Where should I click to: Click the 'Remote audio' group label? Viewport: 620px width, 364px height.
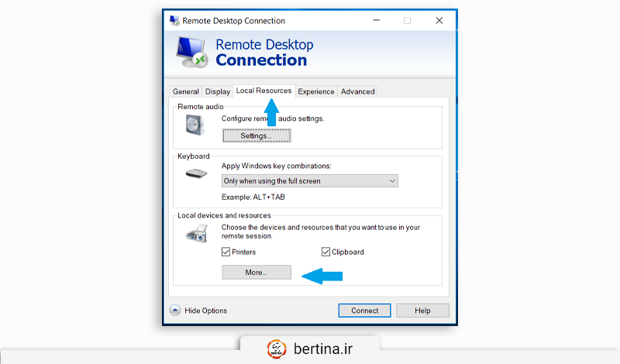tap(201, 107)
